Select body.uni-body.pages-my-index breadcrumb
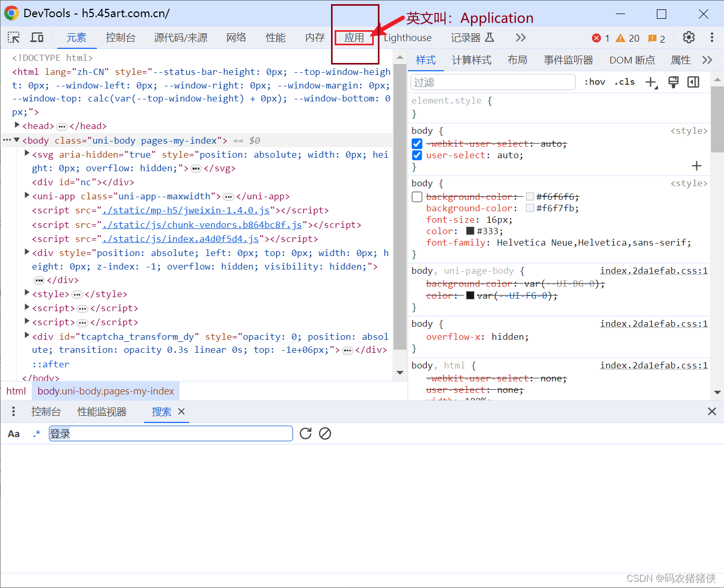 (x=106, y=391)
